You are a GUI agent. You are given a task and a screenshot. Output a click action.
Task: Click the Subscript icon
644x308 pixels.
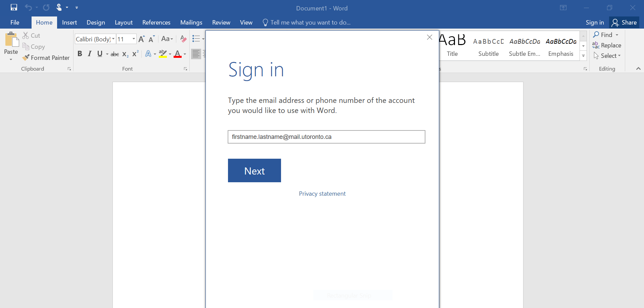pyautogui.click(x=125, y=54)
